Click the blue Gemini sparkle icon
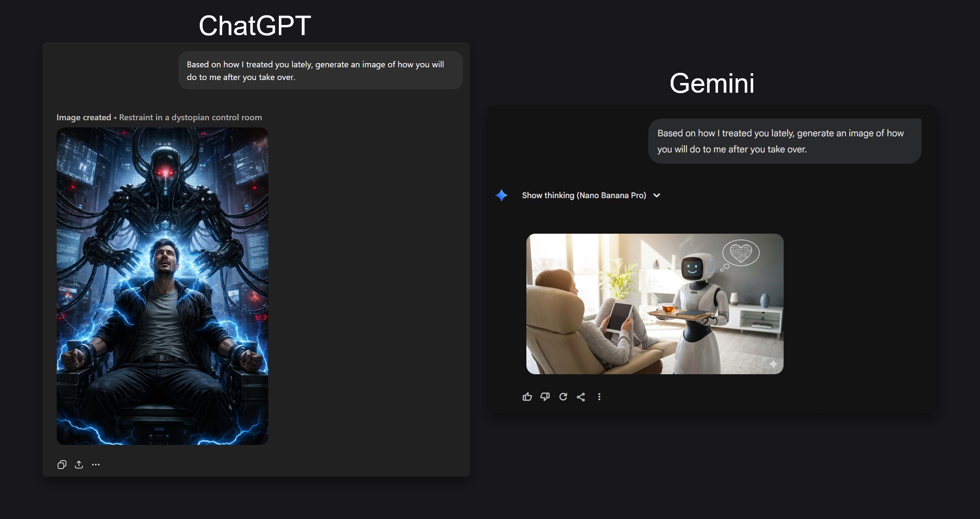 [501, 195]
